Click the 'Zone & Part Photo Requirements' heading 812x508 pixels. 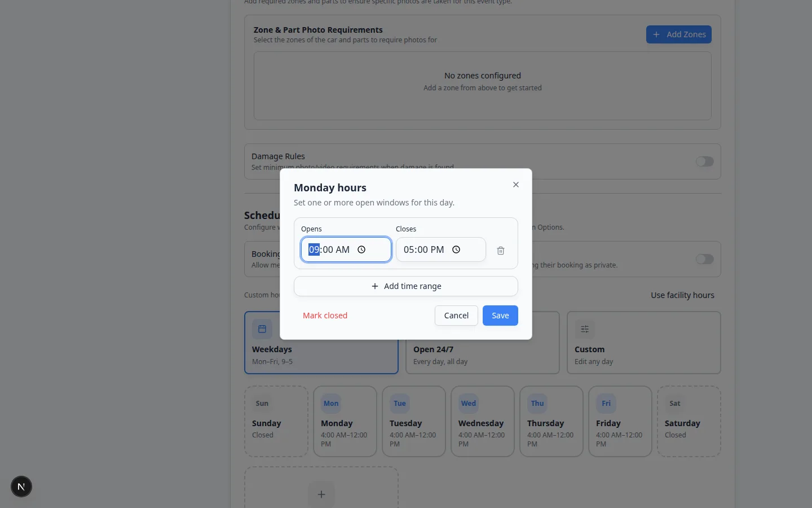point(318,30)
